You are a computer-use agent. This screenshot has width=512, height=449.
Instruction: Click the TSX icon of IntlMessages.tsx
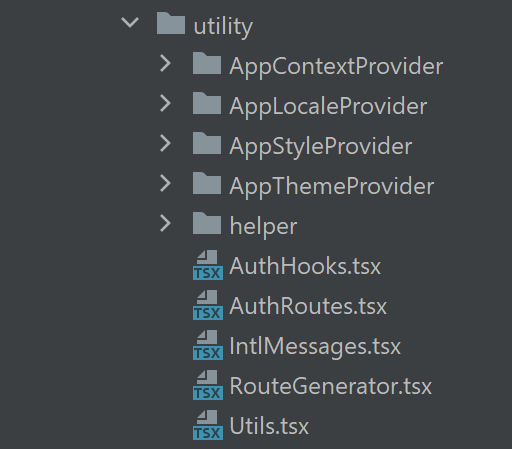[x=208, y=345]
